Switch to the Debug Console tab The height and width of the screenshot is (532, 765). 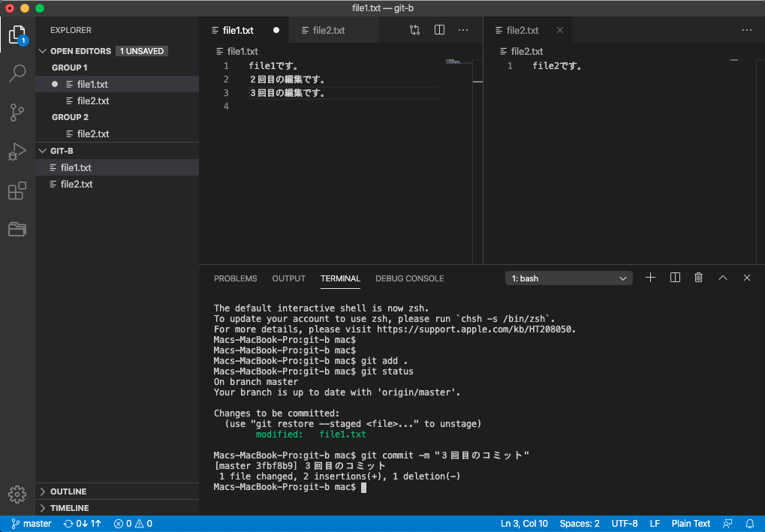409,278
